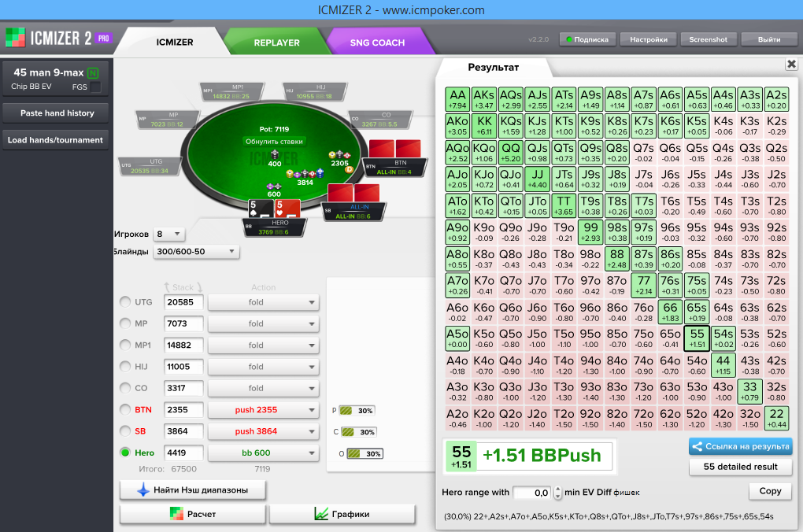Select the HIJ radio button

pos(125,367)
